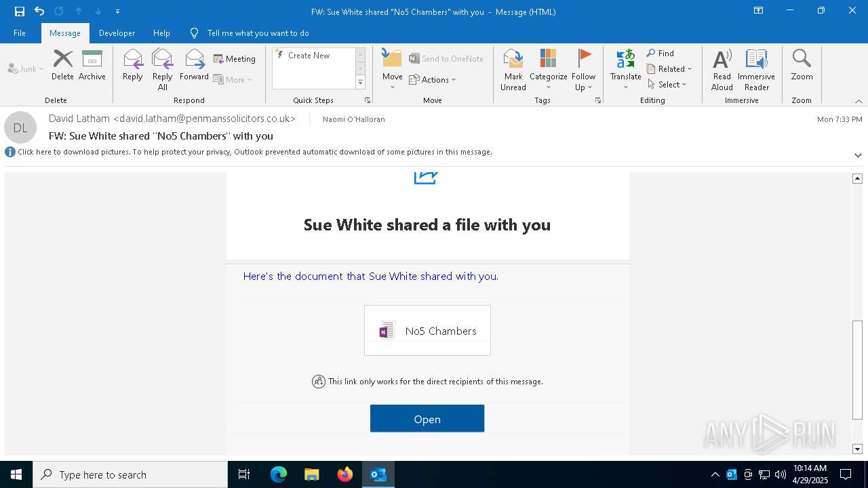Screen dimensions: 868x488
Task: Open the More respond options dropdown
Action: (x=233, y=79)
